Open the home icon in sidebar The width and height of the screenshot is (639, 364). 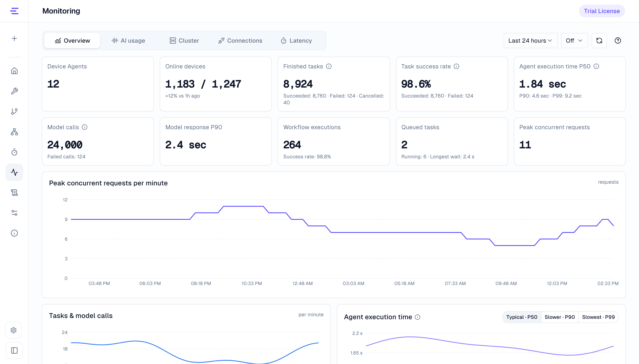(14, 71)
